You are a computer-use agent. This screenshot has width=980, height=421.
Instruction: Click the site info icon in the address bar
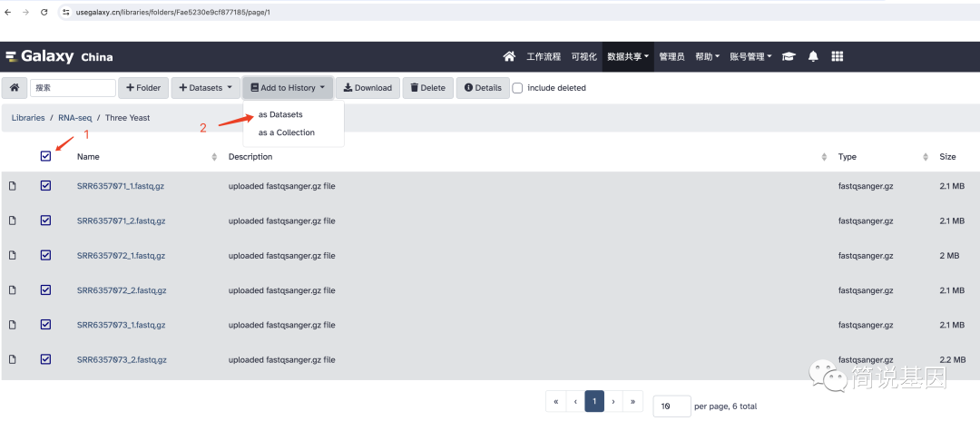(x=65, y=12)
